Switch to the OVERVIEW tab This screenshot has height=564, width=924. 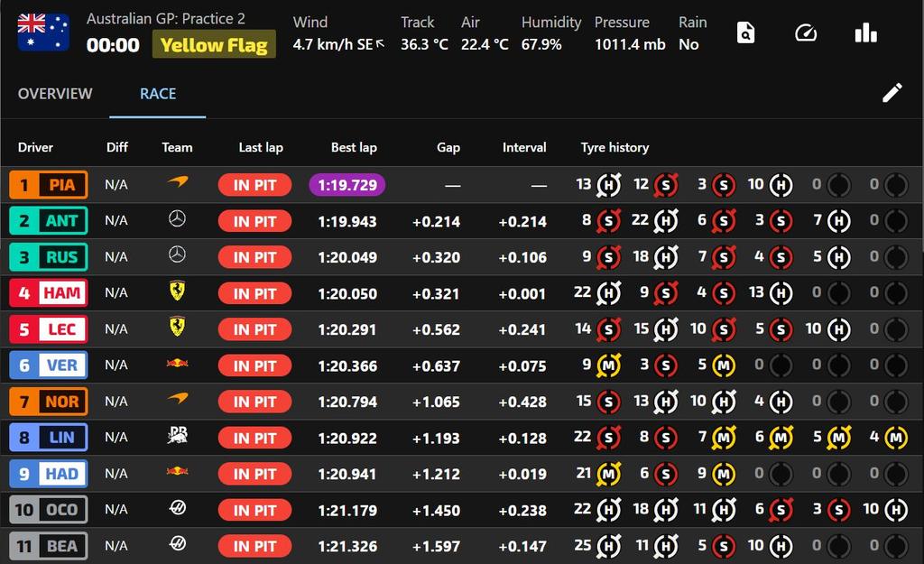[x=55, y=94]
